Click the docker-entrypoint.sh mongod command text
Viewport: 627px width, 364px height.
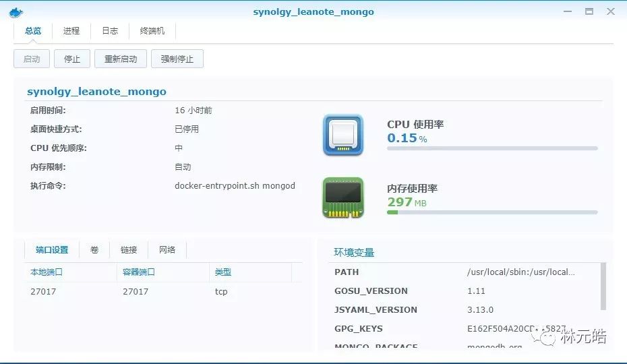tap(235, 186)
